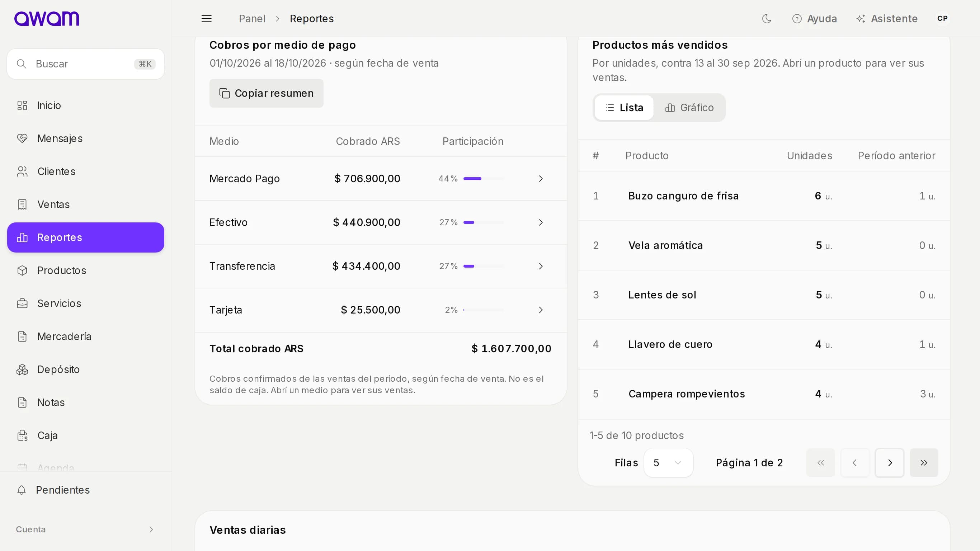Screen dimensions: 980x551
Task: Open Efectivo row chevron
Action: (x=541, y=222)
